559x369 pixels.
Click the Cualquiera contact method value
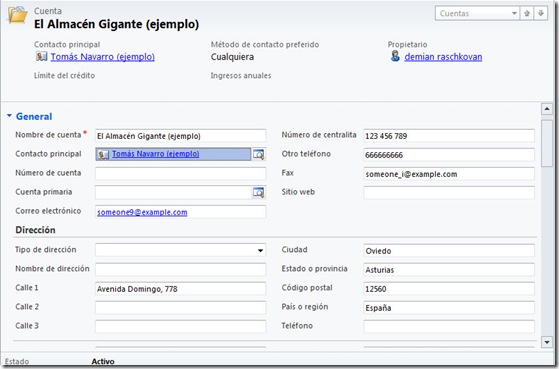coord(232,57)
